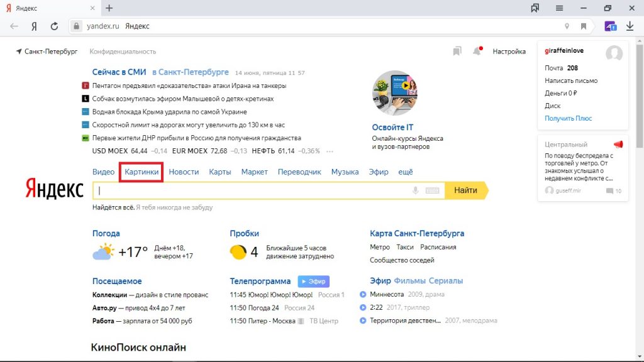
Task: Reload the page with the refresh icon
Action: [x=54, y=26]
